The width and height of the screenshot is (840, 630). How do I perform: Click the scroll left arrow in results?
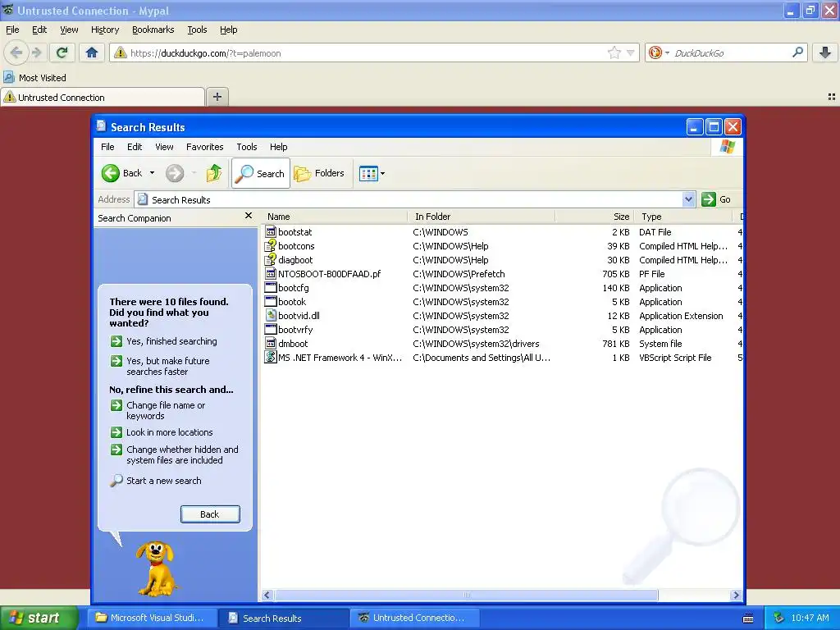pos(267,596)
